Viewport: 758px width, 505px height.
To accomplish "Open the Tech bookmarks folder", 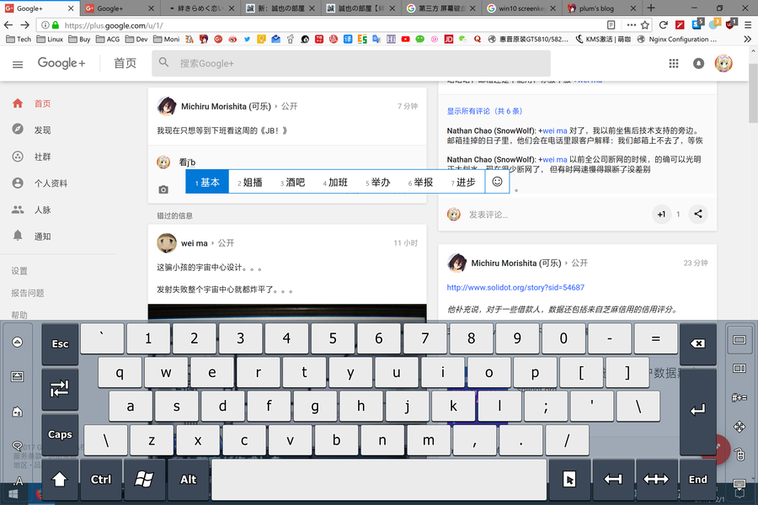I will (x=19, y=39).
